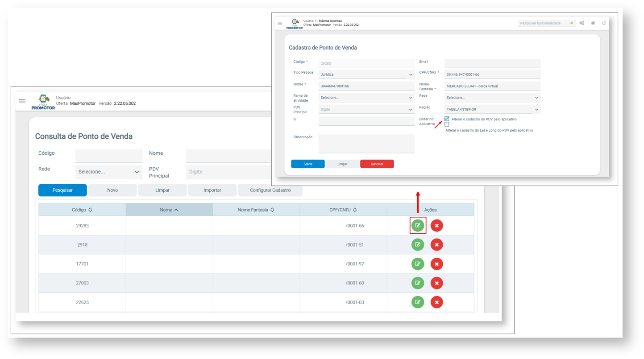This screenshot has width=644, height=359.
Task: Click the Pesquisar funcionalidade search field
Action: (x=544, y=23)
